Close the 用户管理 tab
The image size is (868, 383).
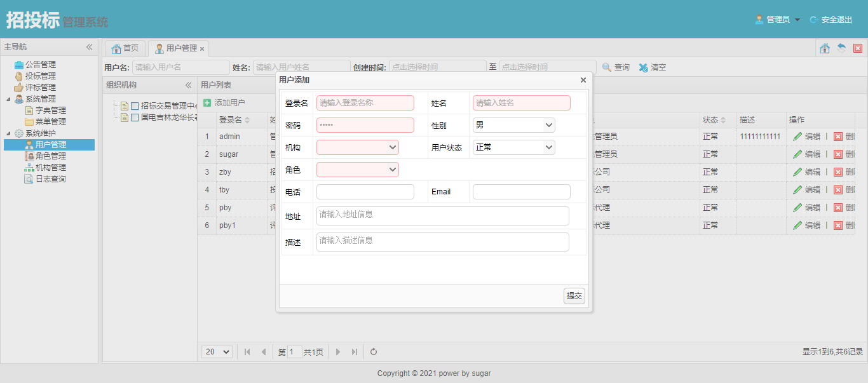pyautogui.click(x=202, y=49)
